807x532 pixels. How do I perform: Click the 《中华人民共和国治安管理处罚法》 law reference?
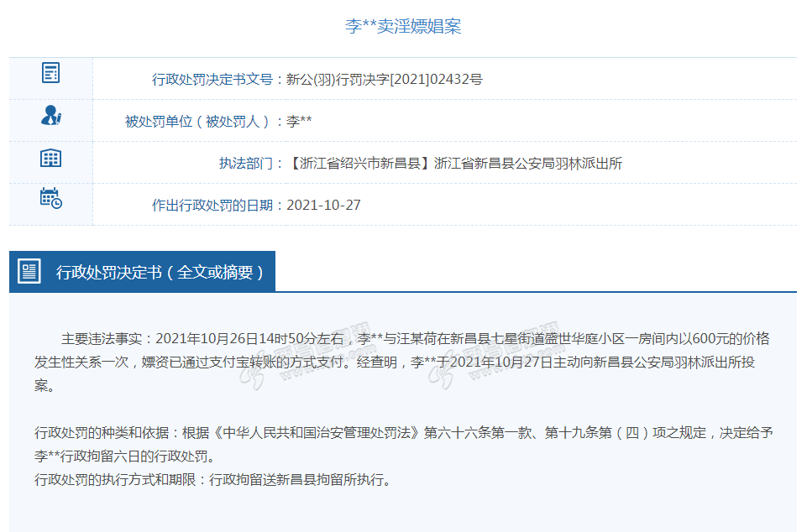[317, 434]
